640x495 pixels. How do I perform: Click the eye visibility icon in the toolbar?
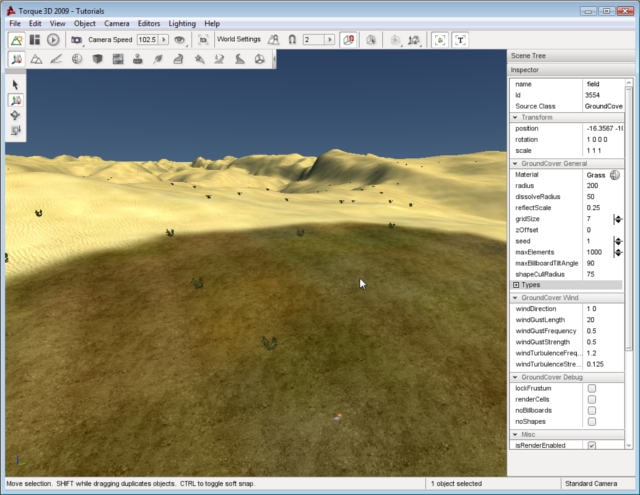(180, 40)
